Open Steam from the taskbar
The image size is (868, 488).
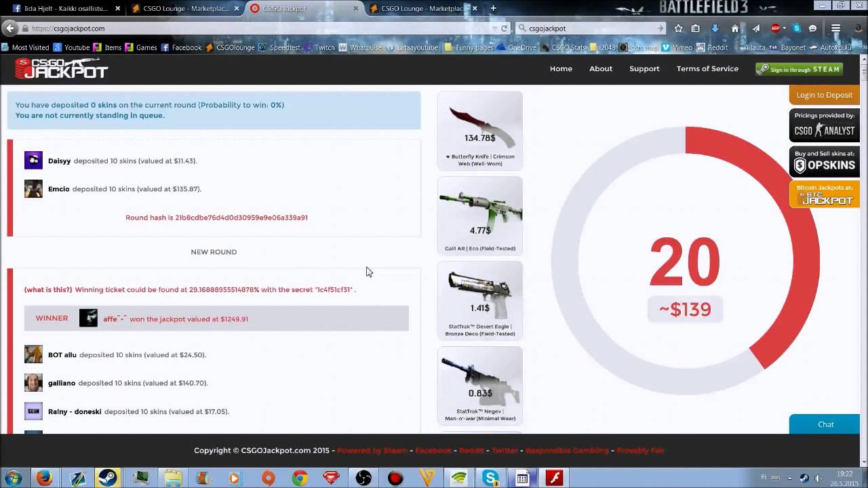click(108, 478)
